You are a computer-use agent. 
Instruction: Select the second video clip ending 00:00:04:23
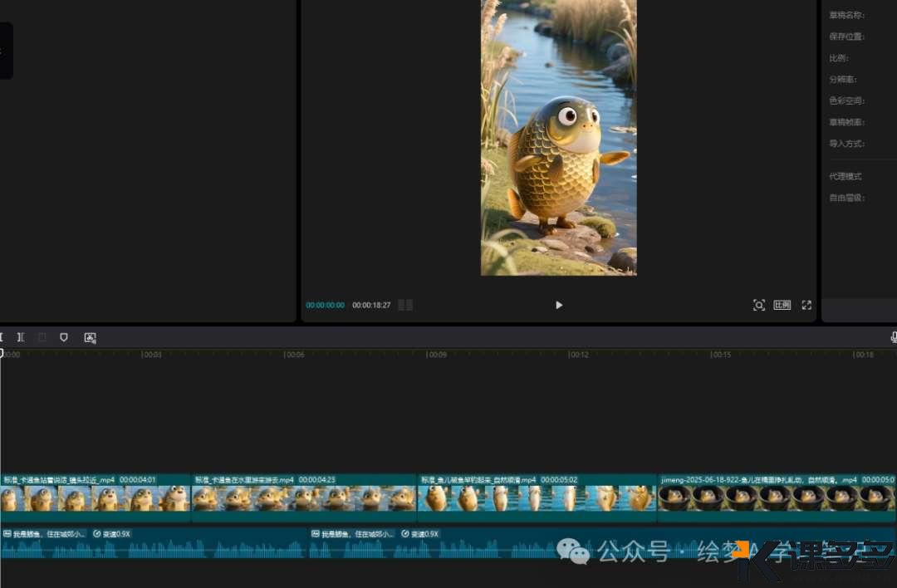[304, 498]
